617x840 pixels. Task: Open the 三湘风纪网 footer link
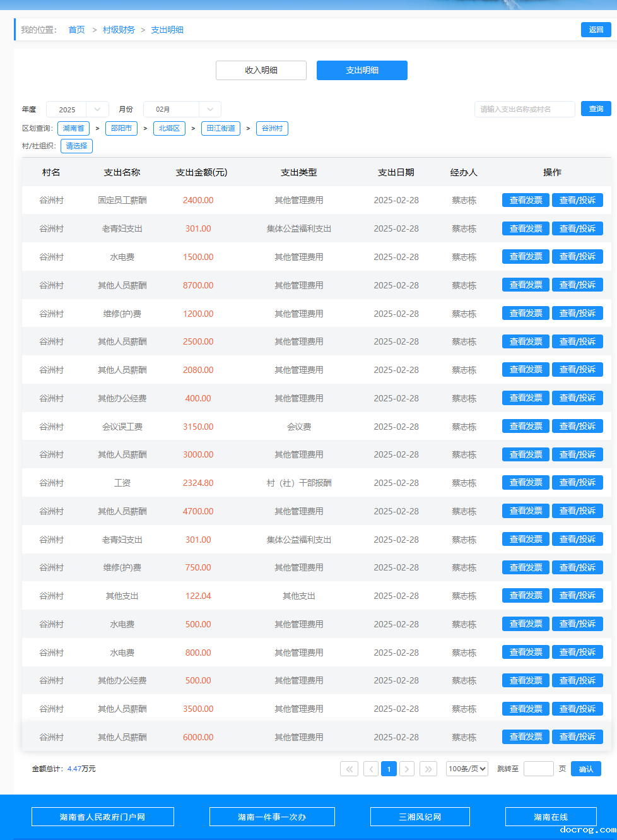[420, 817]
